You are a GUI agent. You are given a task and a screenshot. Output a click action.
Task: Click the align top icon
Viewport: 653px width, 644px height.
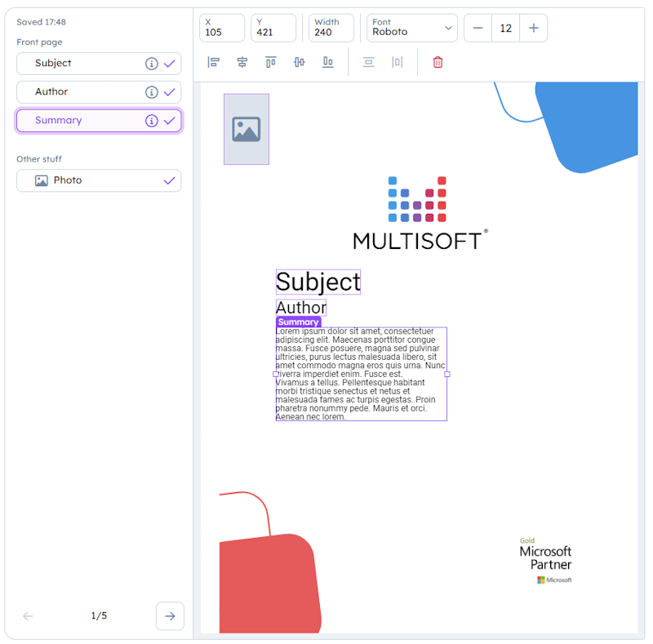click(x=271, y=63)
